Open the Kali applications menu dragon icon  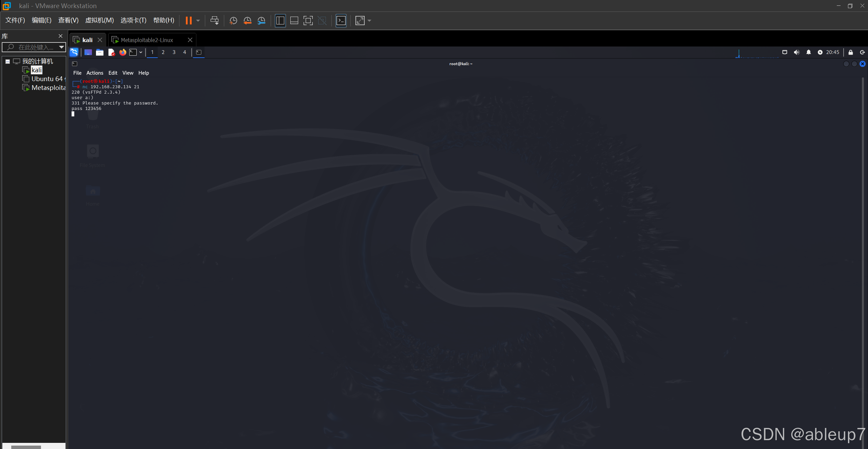pyautogui.click(x=74, y=52)
